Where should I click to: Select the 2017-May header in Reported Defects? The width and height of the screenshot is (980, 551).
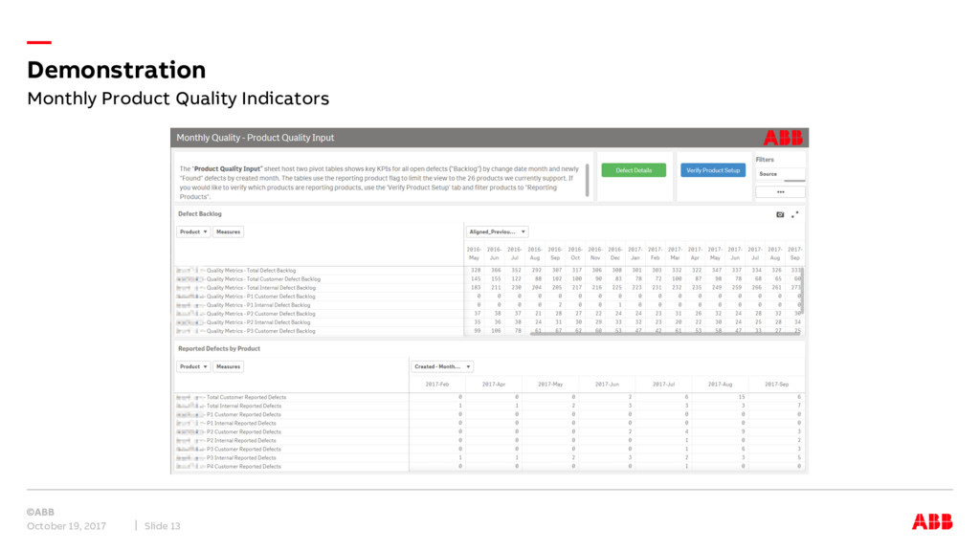(550, 385)
